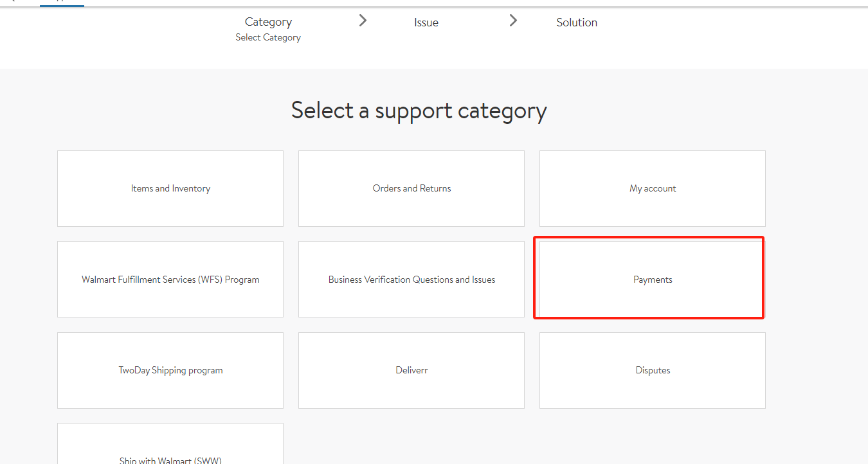Jump to the Solution step
868x464 pixels.
(576, 22)
